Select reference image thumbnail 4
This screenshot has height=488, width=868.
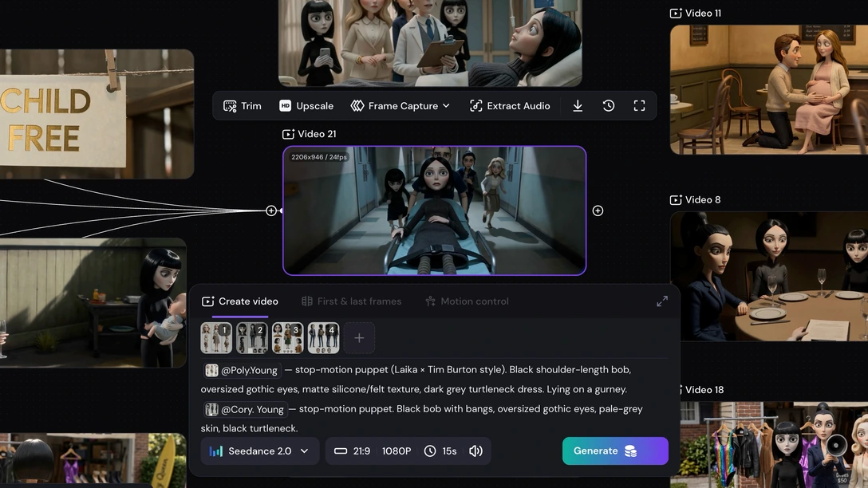(x=323, y=338)
